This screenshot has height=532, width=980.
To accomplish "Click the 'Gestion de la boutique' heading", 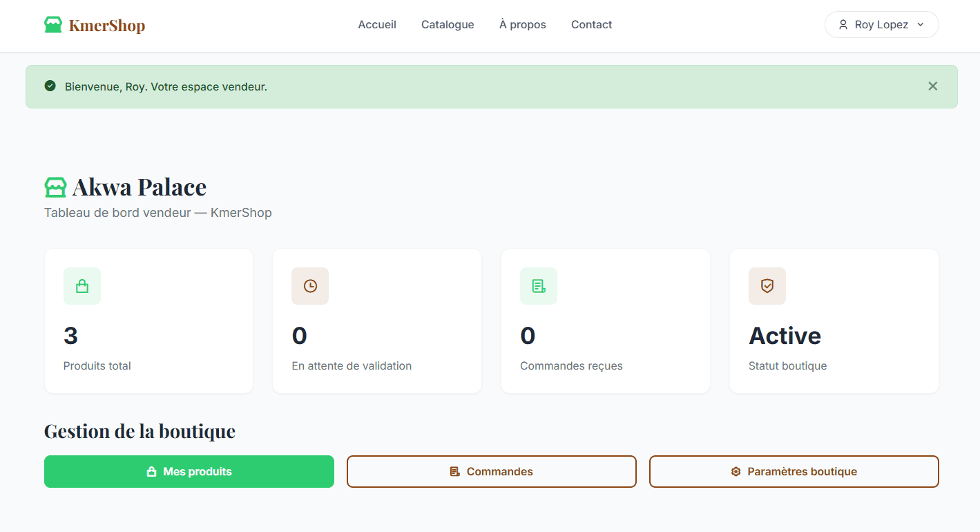I will (x=140, y=431).
